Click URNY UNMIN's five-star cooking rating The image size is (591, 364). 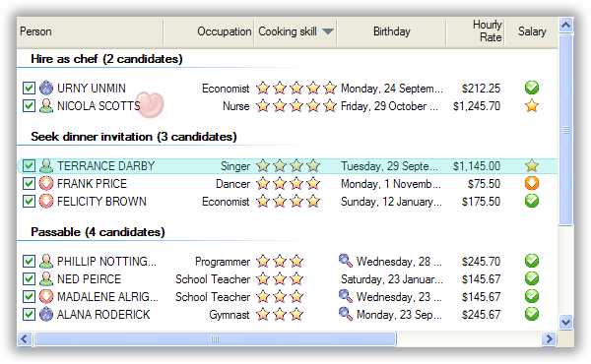296,89
